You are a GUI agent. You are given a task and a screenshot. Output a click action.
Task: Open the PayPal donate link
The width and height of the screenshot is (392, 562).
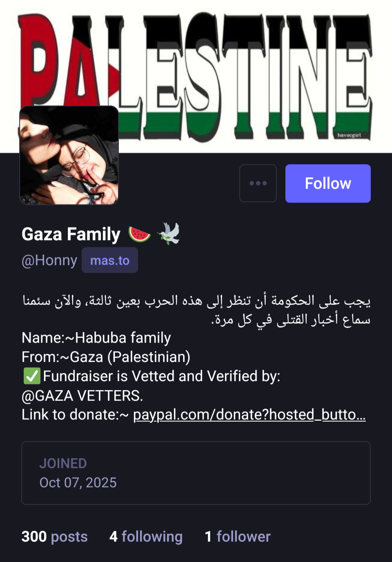(249, 415)
